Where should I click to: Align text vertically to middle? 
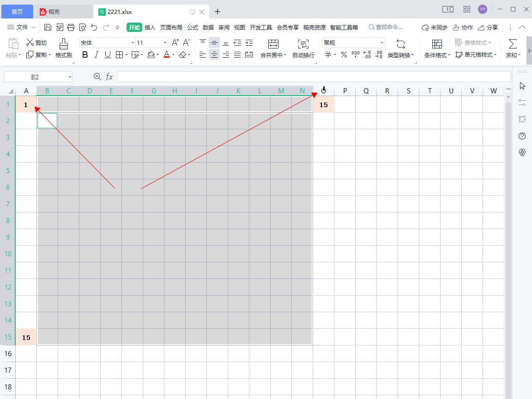click(x=214, y=42)
